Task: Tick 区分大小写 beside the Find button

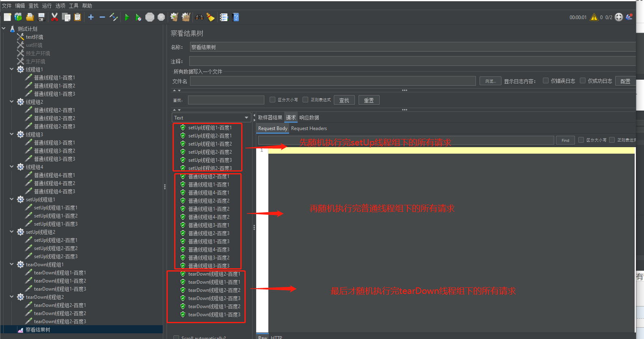Action: point(581,140)
